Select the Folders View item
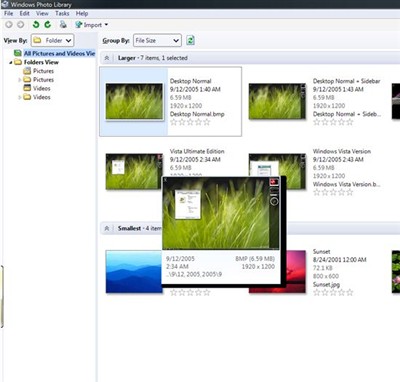Viewport: 400px width, 382px height. coord(41,62)
